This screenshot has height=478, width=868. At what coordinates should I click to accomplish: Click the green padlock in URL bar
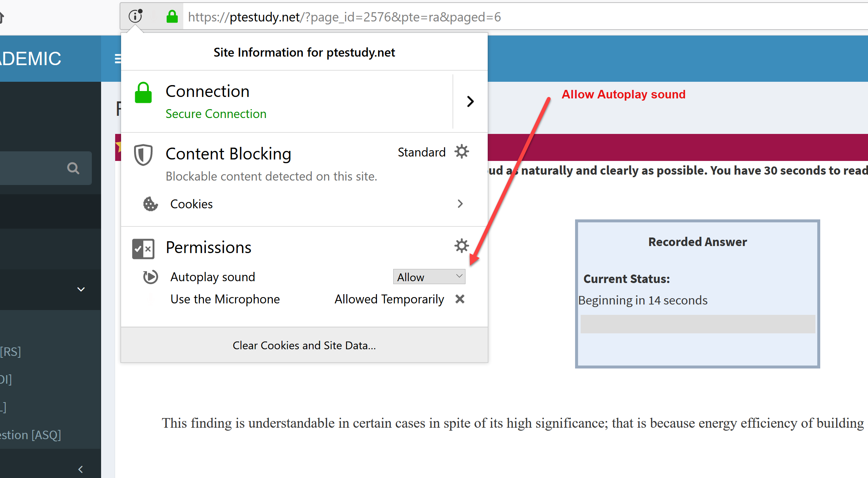[x=172, y=17]
